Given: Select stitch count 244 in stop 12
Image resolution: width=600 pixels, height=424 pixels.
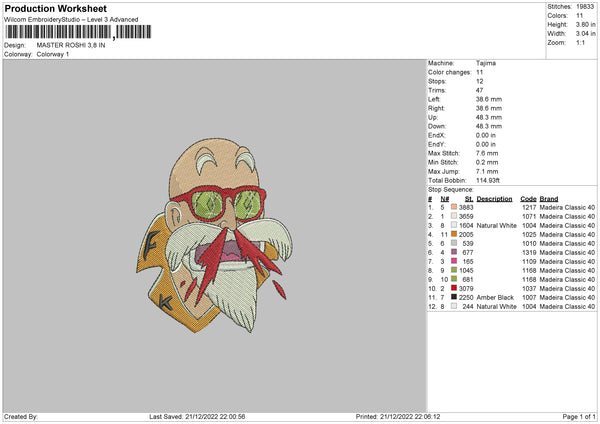Looking at the screenshot, I should pos(468,307).
